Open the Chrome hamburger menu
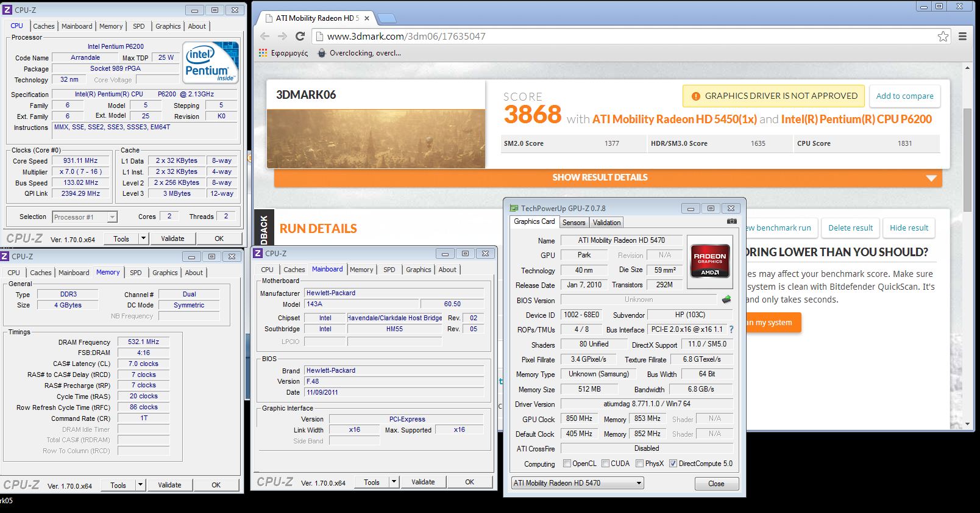980x513 pixels. 962,37
